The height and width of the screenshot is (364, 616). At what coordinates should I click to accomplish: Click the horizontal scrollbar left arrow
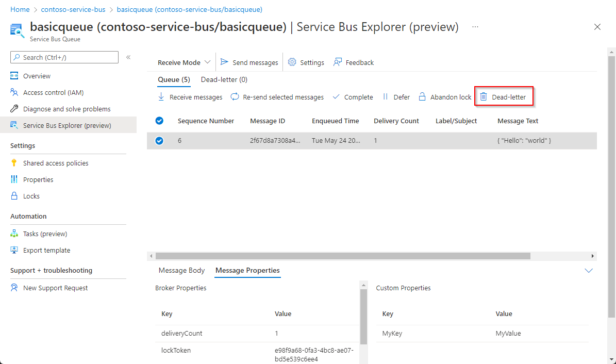151,256
